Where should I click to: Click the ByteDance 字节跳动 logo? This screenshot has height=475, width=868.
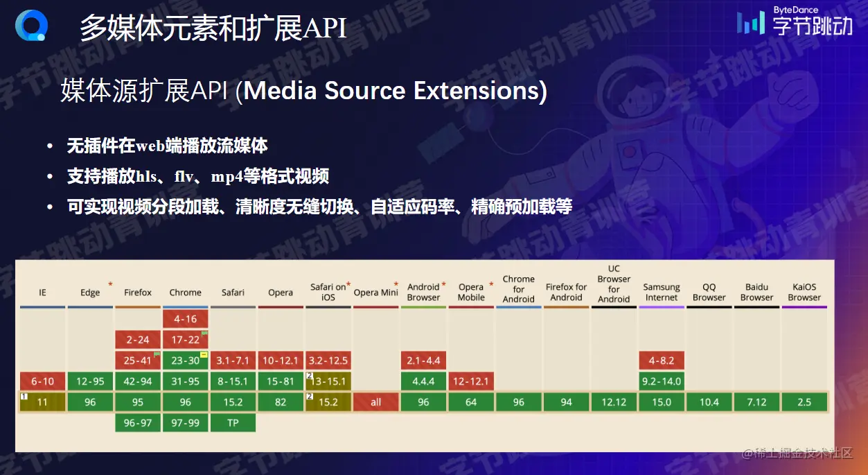(x=795, y=22)
